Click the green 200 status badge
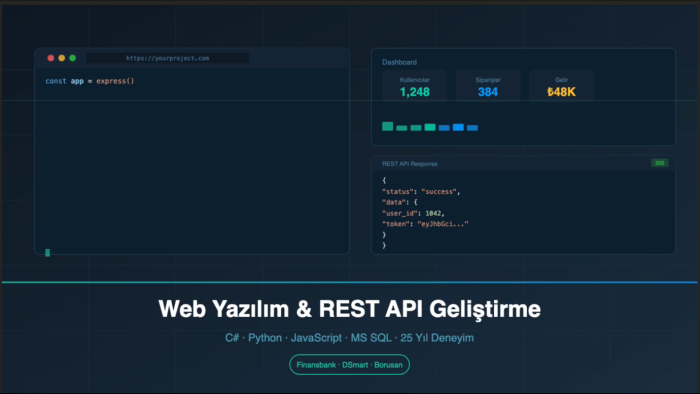This screenshot has height=394, width=700. 659,163
